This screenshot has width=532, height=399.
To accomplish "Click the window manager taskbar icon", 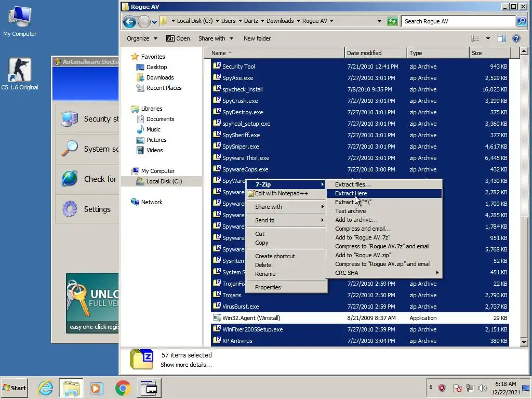I will tap(149, 388).
